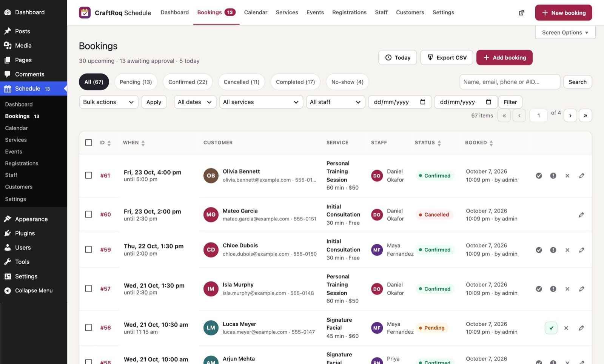Flag booking #59 as no-show

pyautogui.click(x=553, y=250)
